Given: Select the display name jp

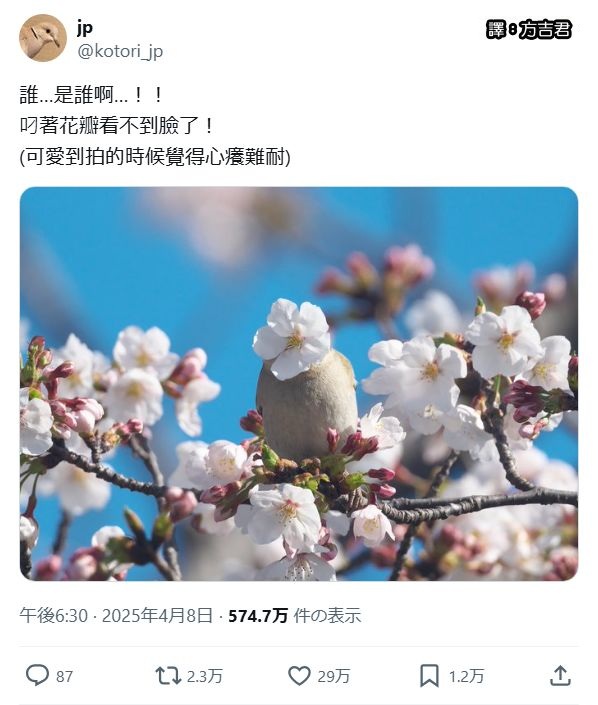Looking at the screenshot, I should point(85,28).
